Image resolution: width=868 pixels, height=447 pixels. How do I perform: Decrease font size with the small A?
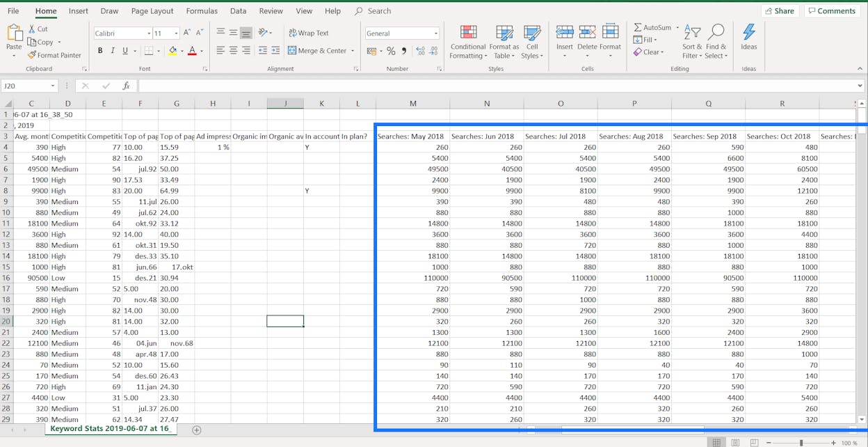pyautogui.click(x=200, y=33)
